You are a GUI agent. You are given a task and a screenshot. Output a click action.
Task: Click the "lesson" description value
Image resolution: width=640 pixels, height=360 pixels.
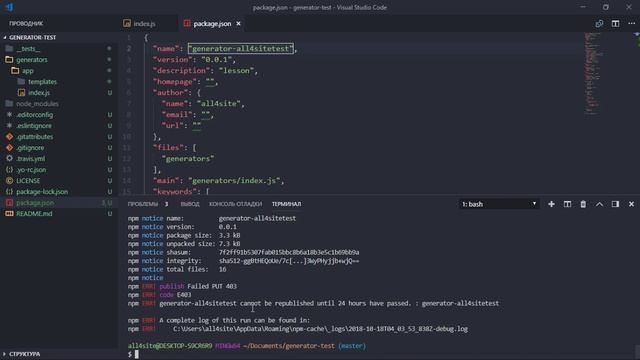[x=236, y=71]
